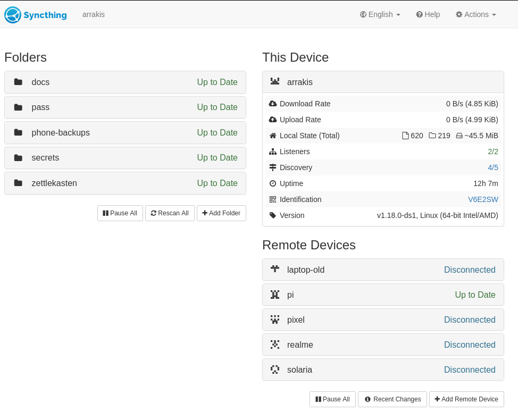The image size is (518, 420).
Task: Expand the pi remote device
Action: (383, 295)
